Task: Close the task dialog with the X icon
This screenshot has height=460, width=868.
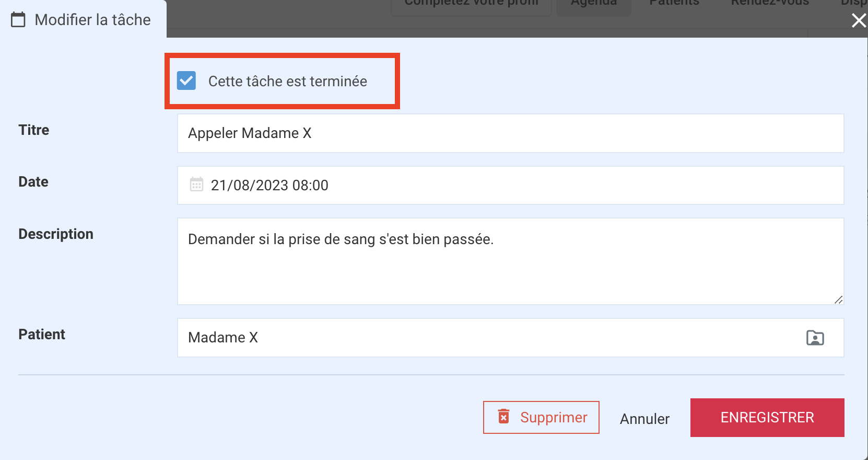Action: tap(859, 20)
